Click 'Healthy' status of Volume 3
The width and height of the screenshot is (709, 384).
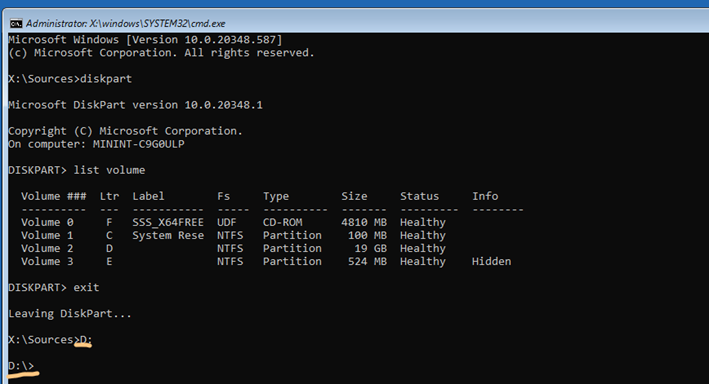tap(423, 261)
